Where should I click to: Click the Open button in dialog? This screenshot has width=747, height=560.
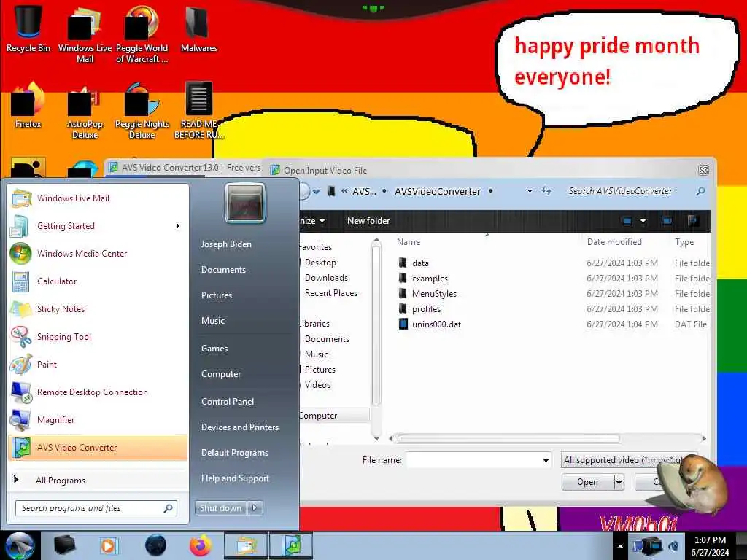tap(587, 483)
